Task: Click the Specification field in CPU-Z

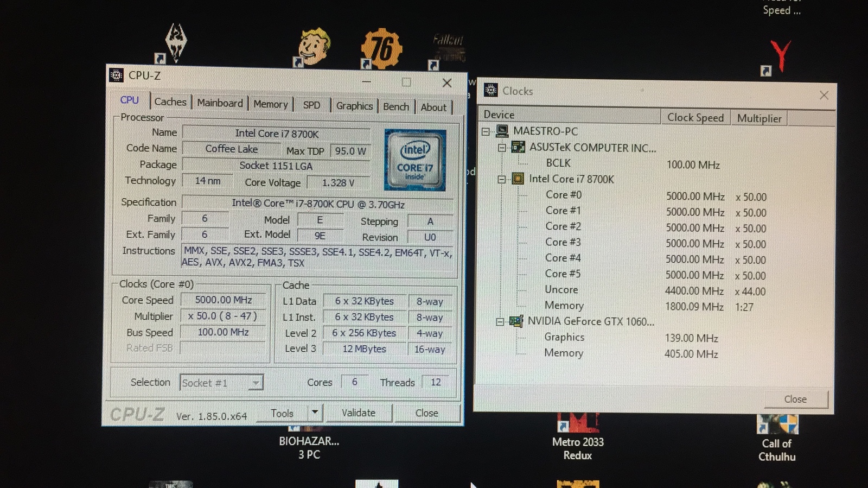Action: tap(318, 204)
